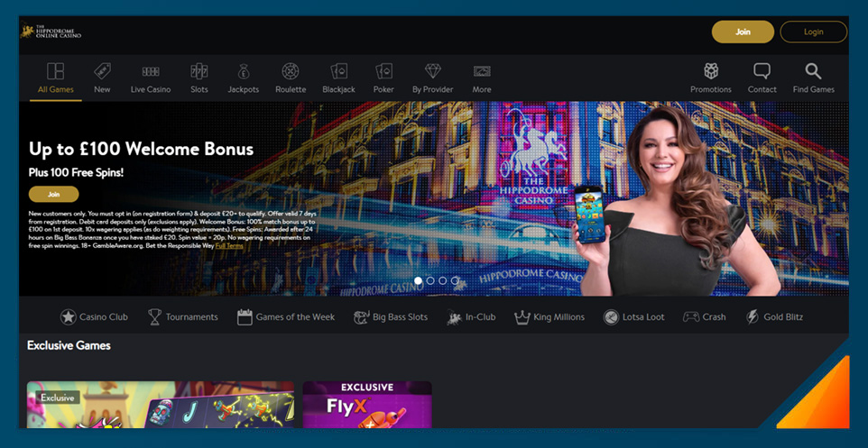Open the All Games tab label
The image size is (868, 448).
coord(55,89)
